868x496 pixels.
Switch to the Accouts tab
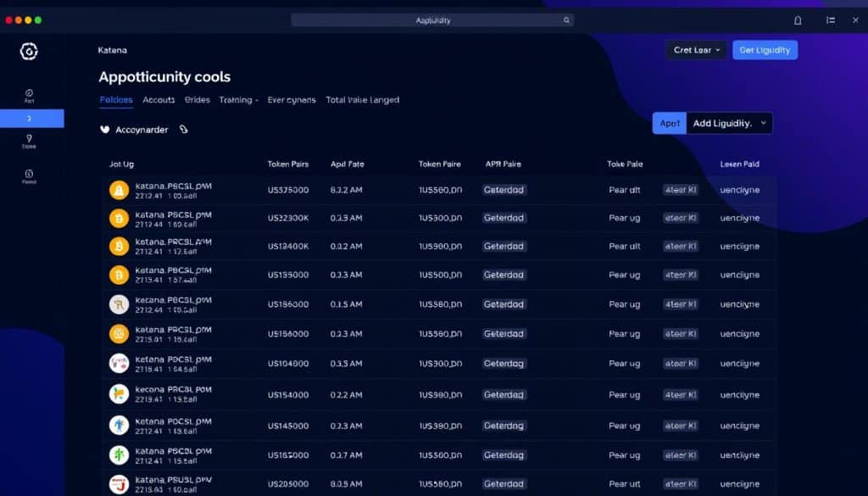[159, 100]
